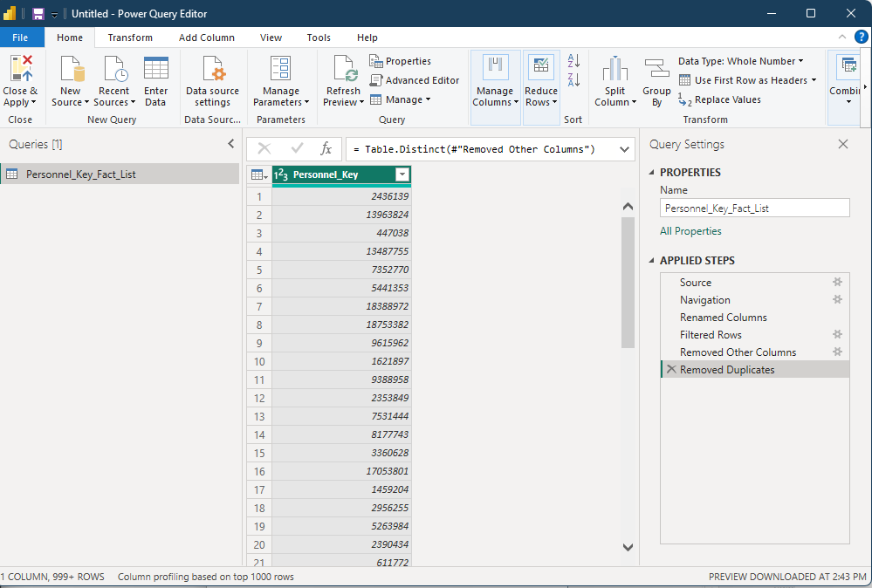Open the Add Column ribbon tab
The width and height of the screenshot is (872, 588).
tap(206, 37)
